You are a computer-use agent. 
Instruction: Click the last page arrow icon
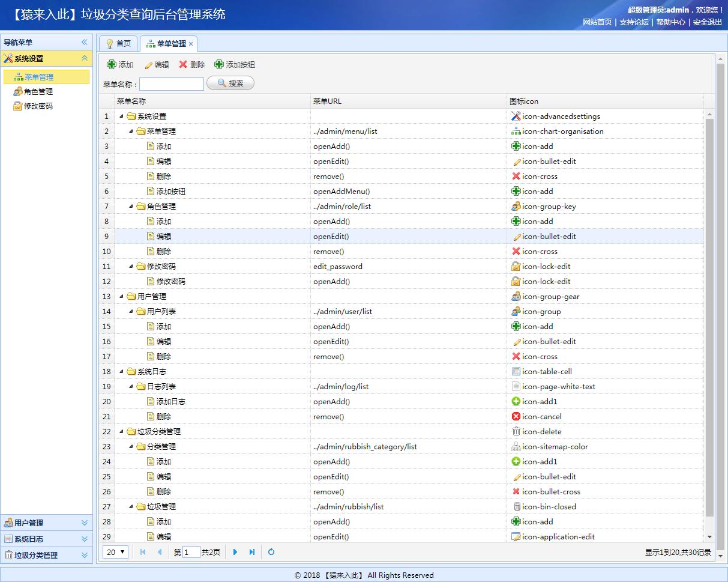coord(252,552)
